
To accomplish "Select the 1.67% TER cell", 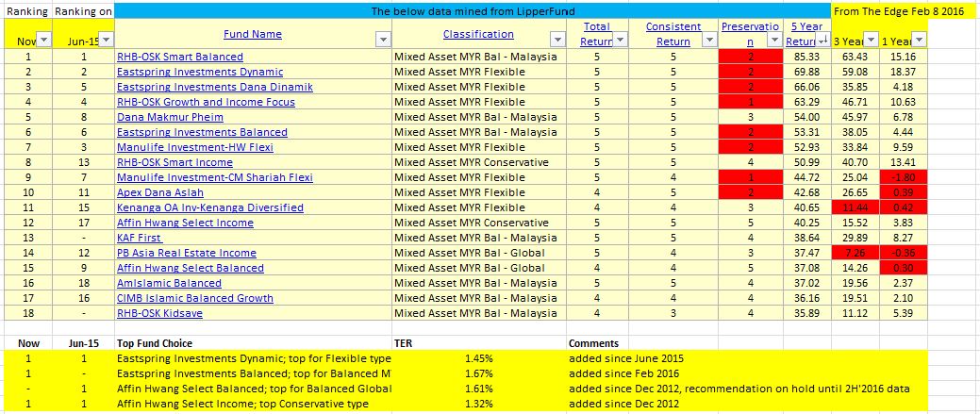I will pos(479,373).
